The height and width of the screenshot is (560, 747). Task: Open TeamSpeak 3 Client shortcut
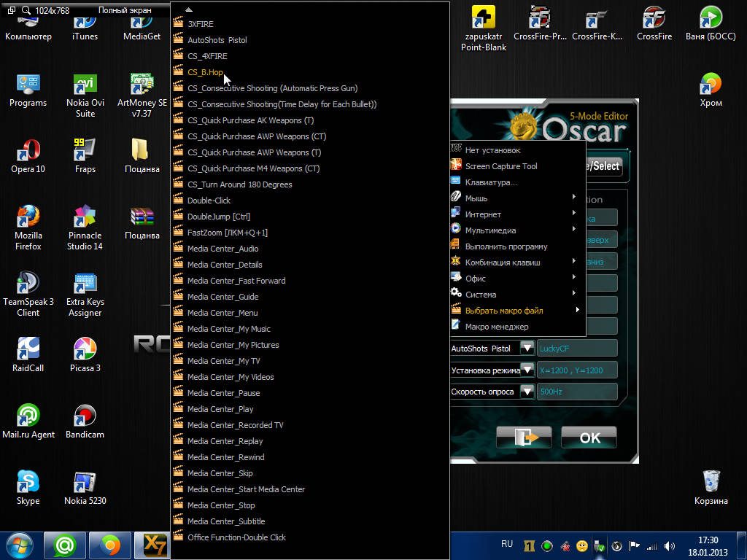tap(28, 295)
